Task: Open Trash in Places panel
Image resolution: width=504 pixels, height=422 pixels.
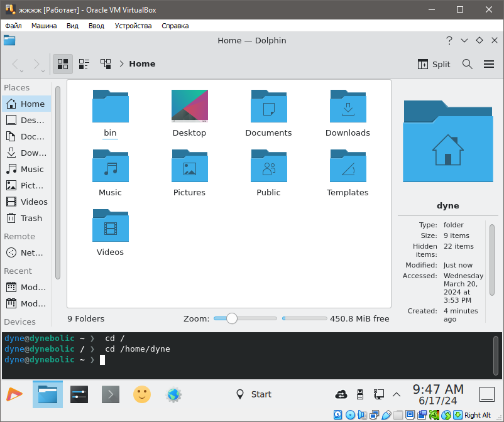Action: 26,218
